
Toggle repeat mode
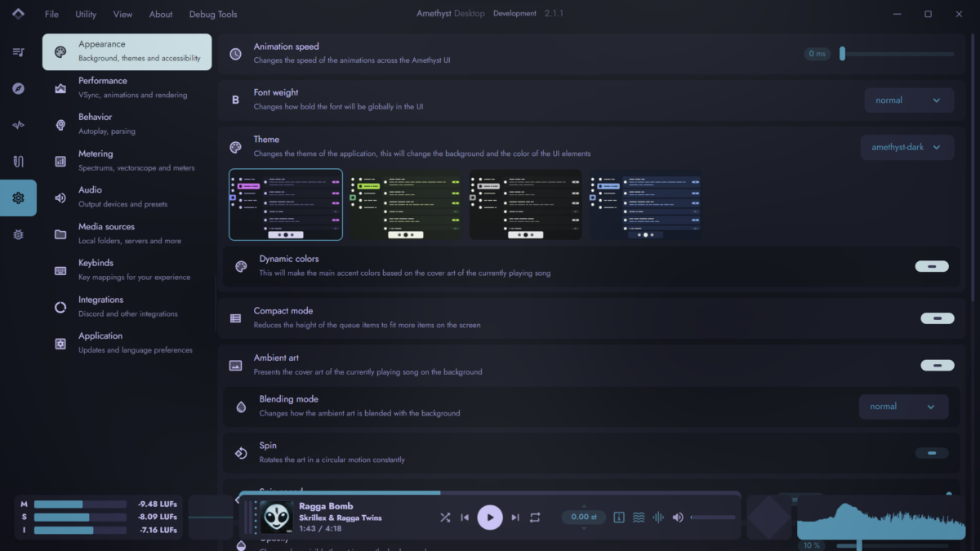pos(535,518)
